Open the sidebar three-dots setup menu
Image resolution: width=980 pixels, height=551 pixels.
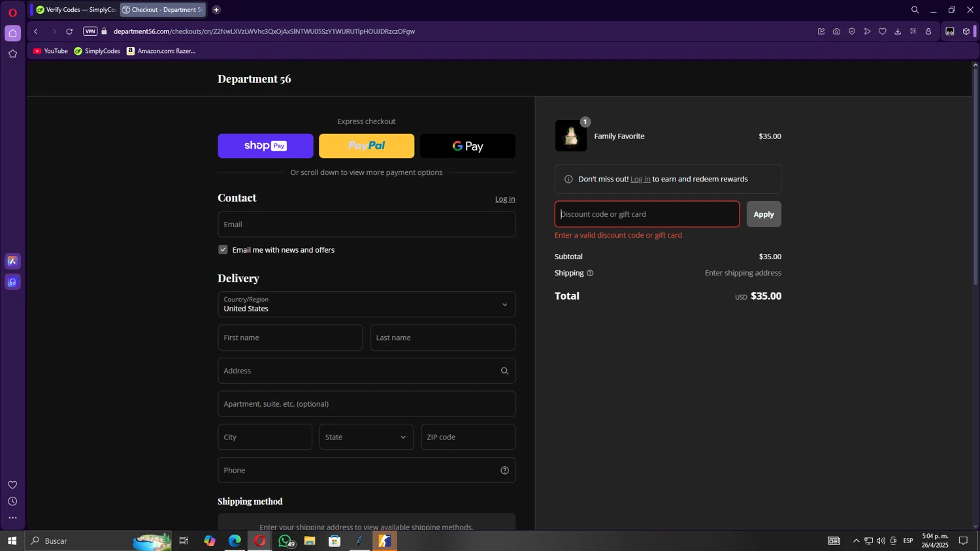pyautogui.click(x=12, y=518)
